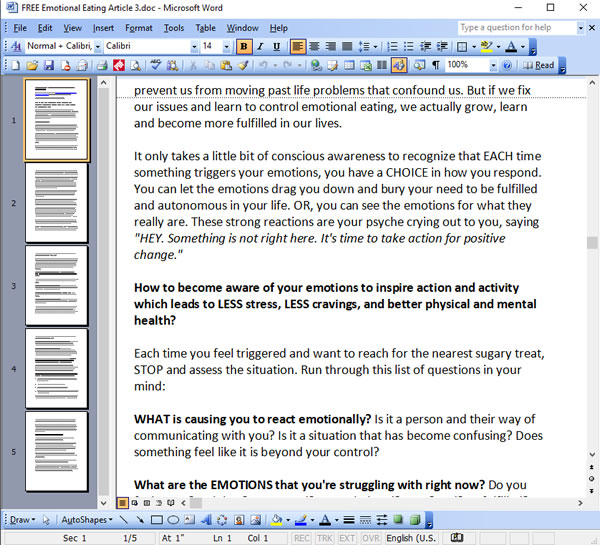
Task: Insert Microsoft Excel Worksheet icon
Action: tap(366, 65)
